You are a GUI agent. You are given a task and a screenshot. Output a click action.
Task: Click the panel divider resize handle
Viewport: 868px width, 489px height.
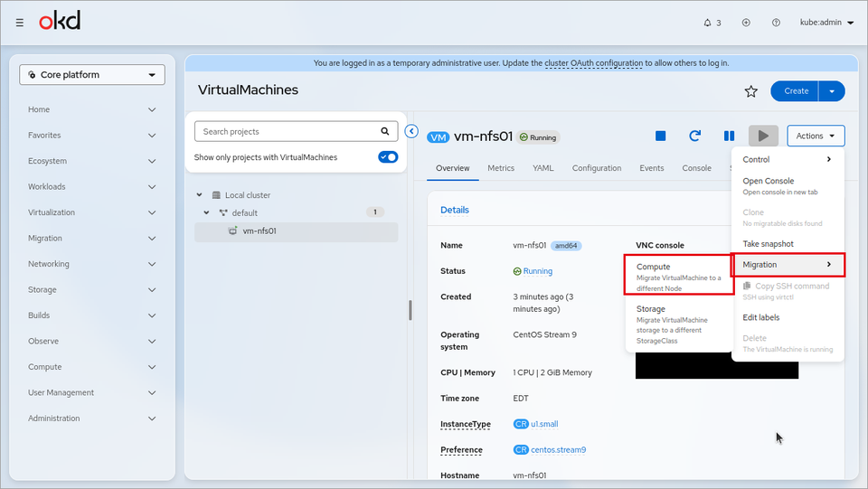coord(410,310)
